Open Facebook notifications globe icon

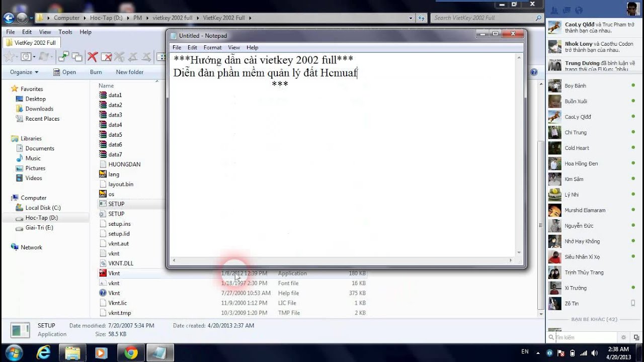click(x=579, y=10)
